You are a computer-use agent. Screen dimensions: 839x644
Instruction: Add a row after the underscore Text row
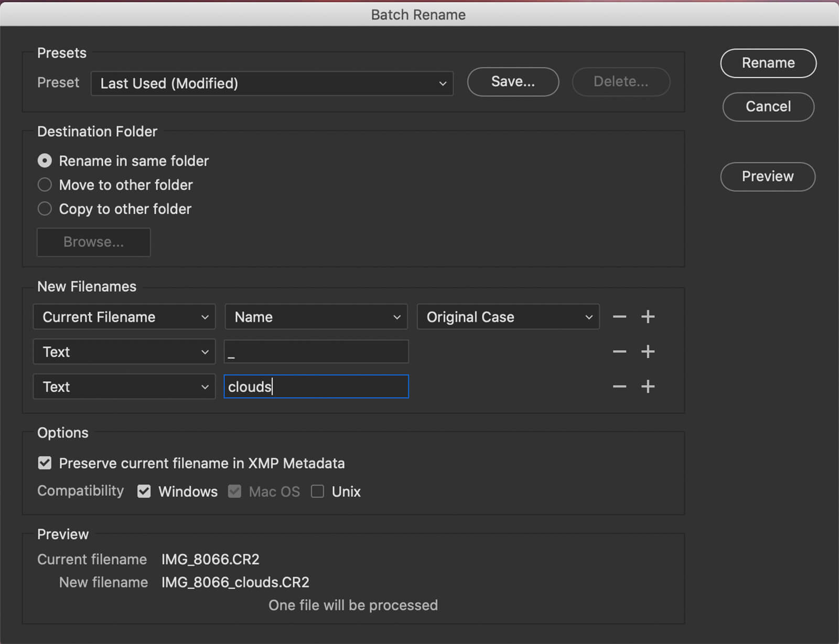[x=648, y=351]
